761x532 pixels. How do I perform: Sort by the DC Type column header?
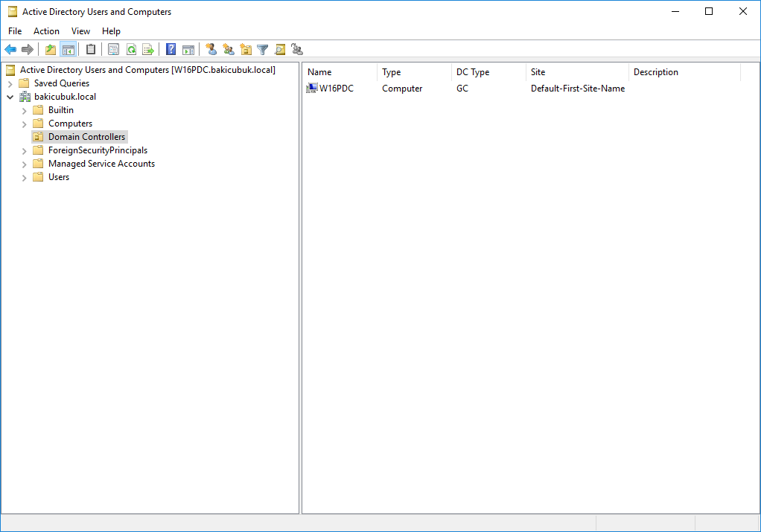pyautogui.click(x=488, y=71)
